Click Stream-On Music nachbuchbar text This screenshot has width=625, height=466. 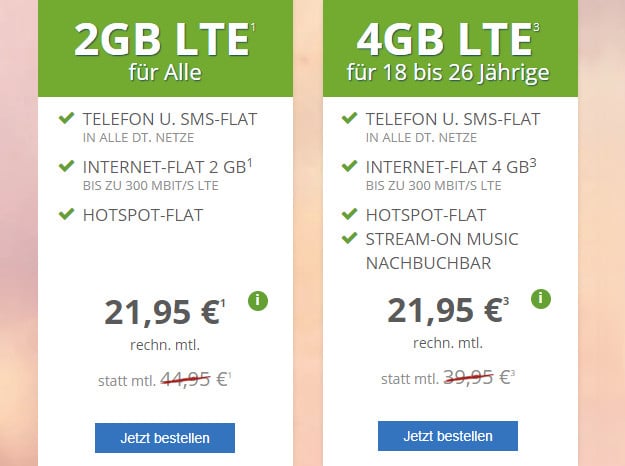[x=442, y=251]
